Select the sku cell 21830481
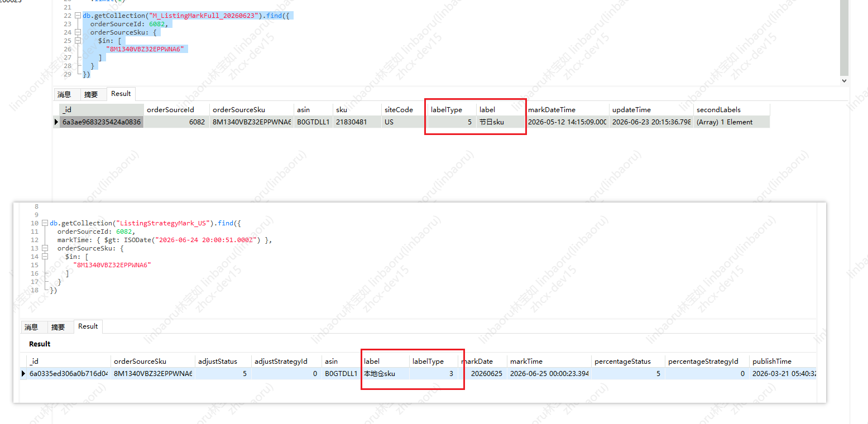The width and height of the screenshot is (868, 424). point(358,122)
